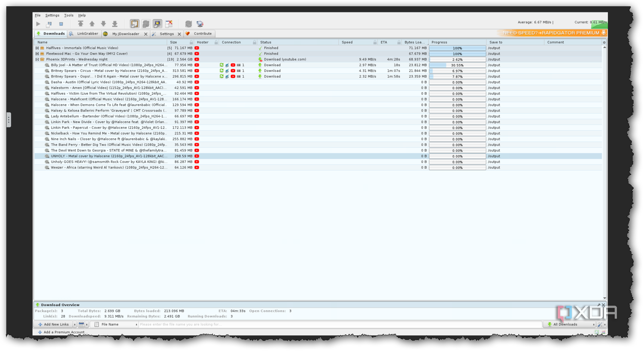
Task: Collapse the Phoenix 3DPrints package
Action: click(x=37, y=59)
